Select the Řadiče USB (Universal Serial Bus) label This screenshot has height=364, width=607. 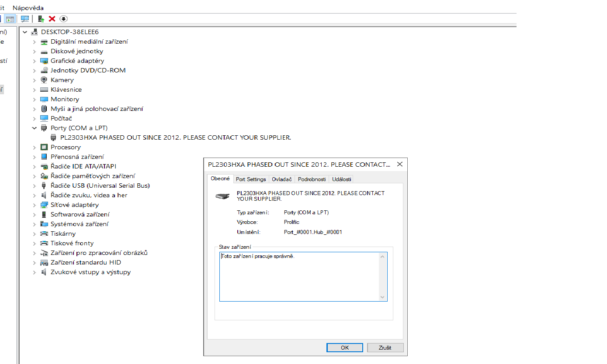coord(100,185)
